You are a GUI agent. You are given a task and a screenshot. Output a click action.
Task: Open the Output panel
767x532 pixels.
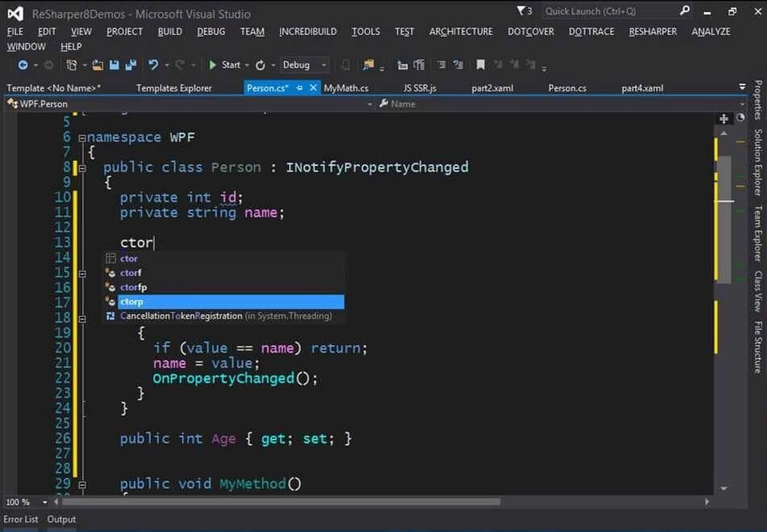[61, 519]
